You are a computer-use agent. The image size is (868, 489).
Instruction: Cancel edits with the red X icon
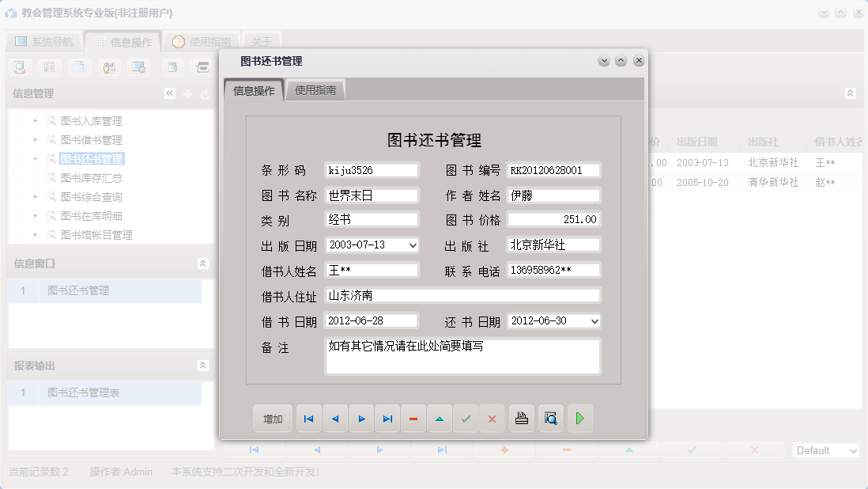492,419
